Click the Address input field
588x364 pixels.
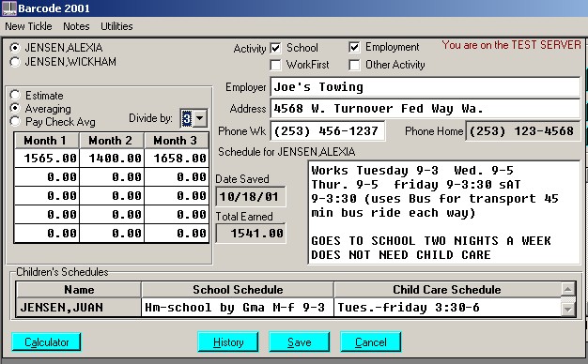click(425, 109)
